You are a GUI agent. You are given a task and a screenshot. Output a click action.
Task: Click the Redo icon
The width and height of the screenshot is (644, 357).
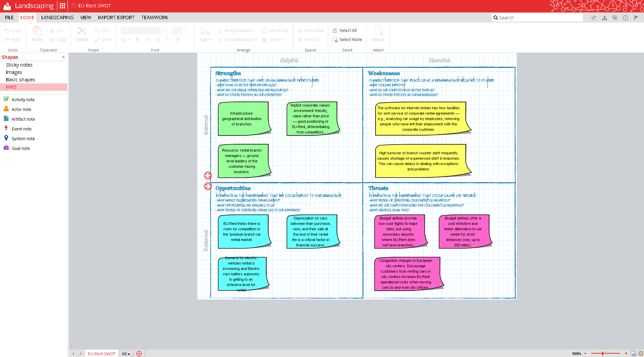tap(7, 40)
